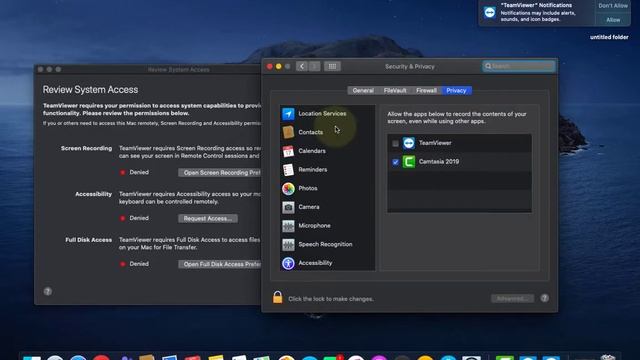Open help in Security & Privacy window
The image size is (640, 360).
pyautogui.click(x=544, y=298)
